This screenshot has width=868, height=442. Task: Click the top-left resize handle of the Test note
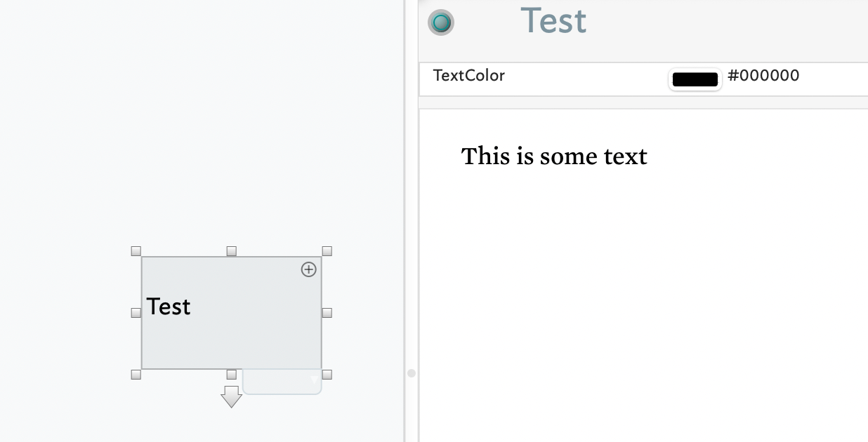[x=136, y=251]
